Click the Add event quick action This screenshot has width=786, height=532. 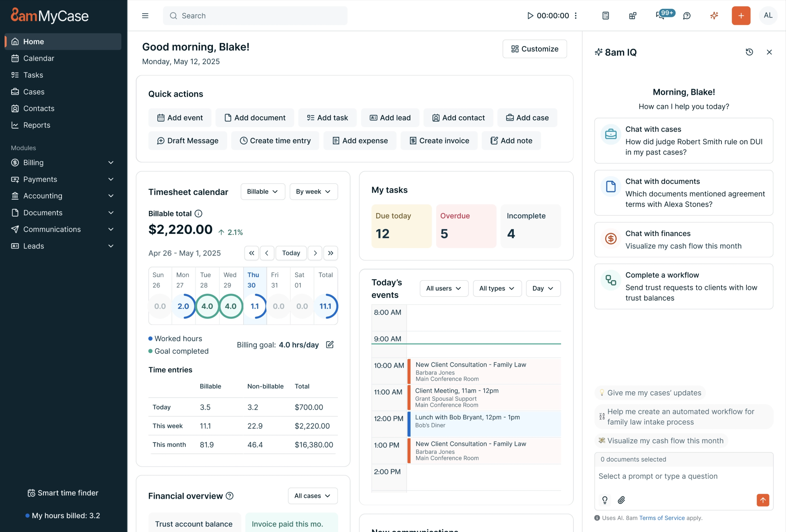(x=180, y=118)
